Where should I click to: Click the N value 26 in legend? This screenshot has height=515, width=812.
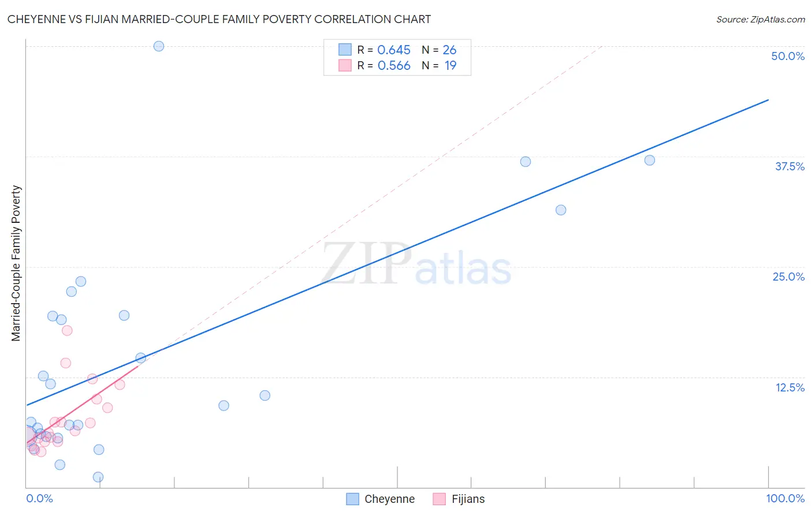tap(449, 50)
